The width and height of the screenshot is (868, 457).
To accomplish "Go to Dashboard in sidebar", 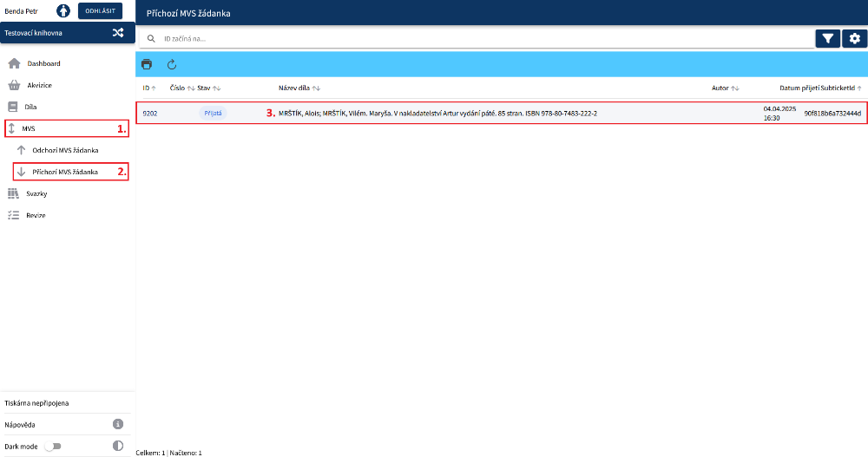I will coord(43,63).
